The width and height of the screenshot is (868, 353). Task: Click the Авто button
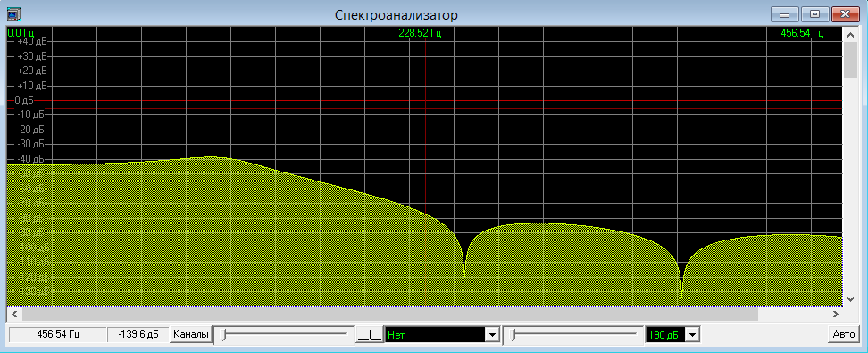pos(844,335)
